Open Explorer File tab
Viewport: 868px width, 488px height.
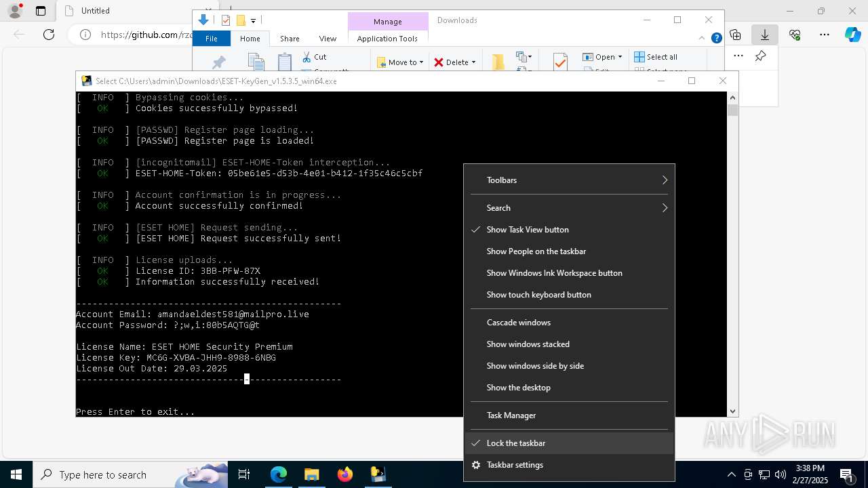[x=212, y=39]
